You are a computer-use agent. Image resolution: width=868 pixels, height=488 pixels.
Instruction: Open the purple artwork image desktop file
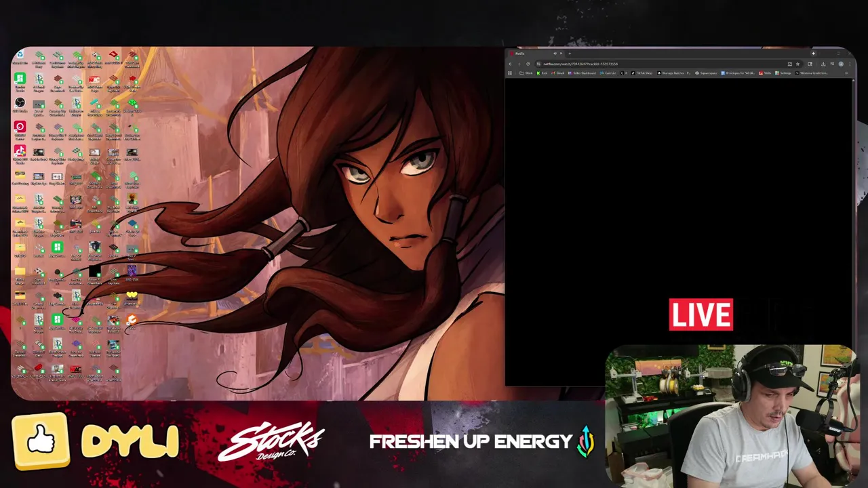132,272
